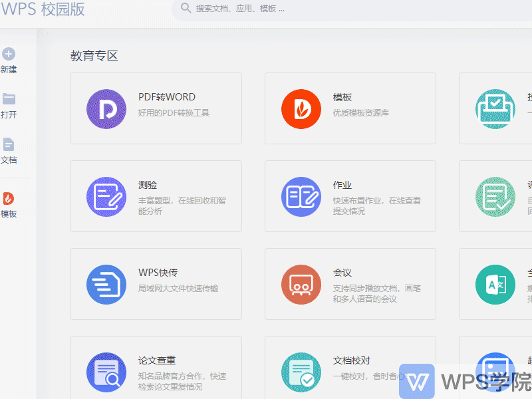Select the PDF转WORD conversion tool icon
The height and width of the screenshot is (399, 532).
pos(106,108)
